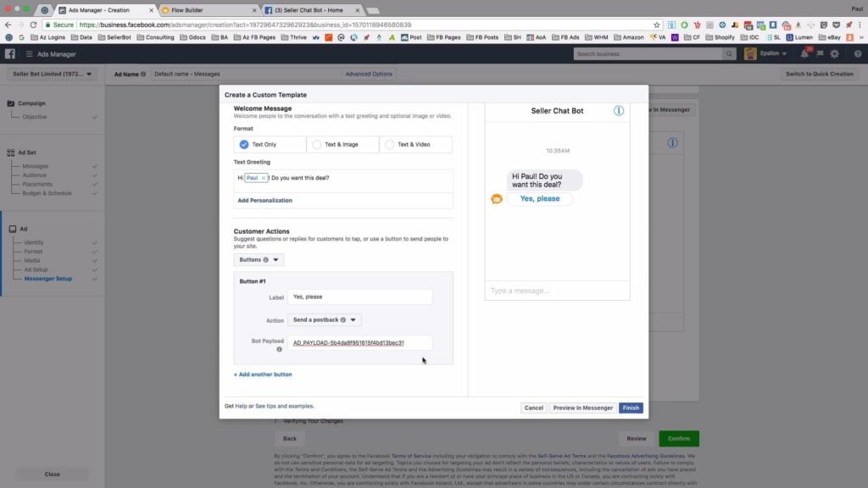Click the Type a message field

[x=557, y=291]
